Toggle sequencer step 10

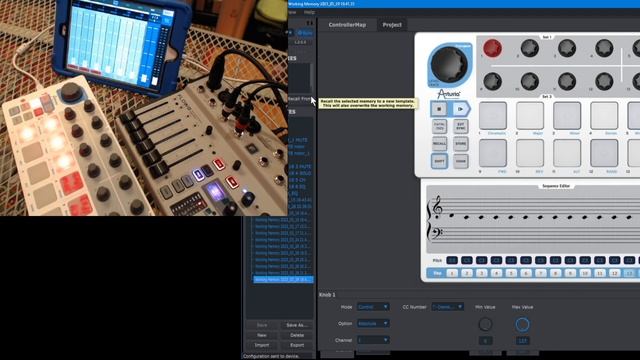tap(585, 273)
